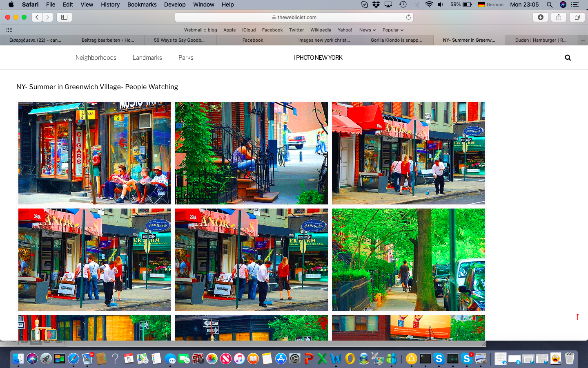Open the volume control in menu bar

(x=440, y=4)
